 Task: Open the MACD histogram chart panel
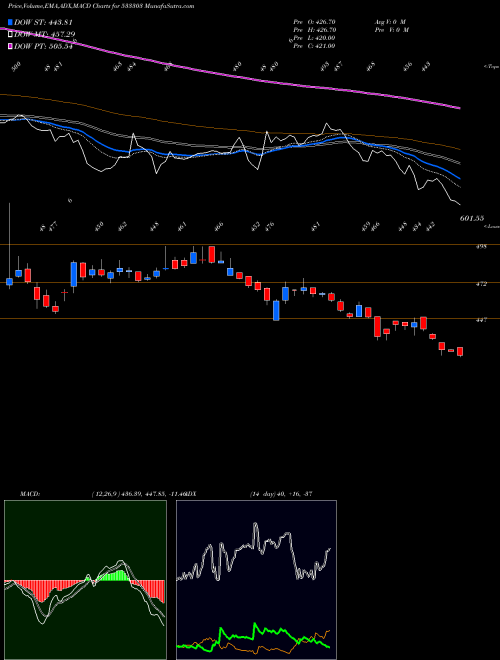85,580
